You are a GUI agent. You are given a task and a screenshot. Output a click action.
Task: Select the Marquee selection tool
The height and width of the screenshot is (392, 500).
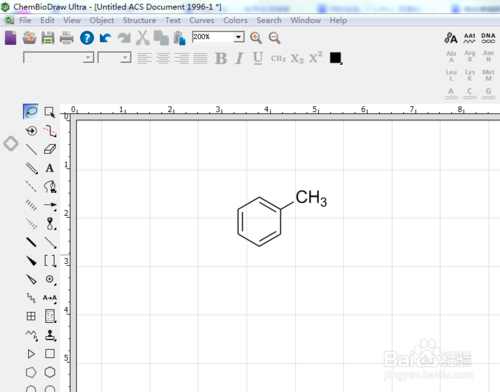(50, 112)
